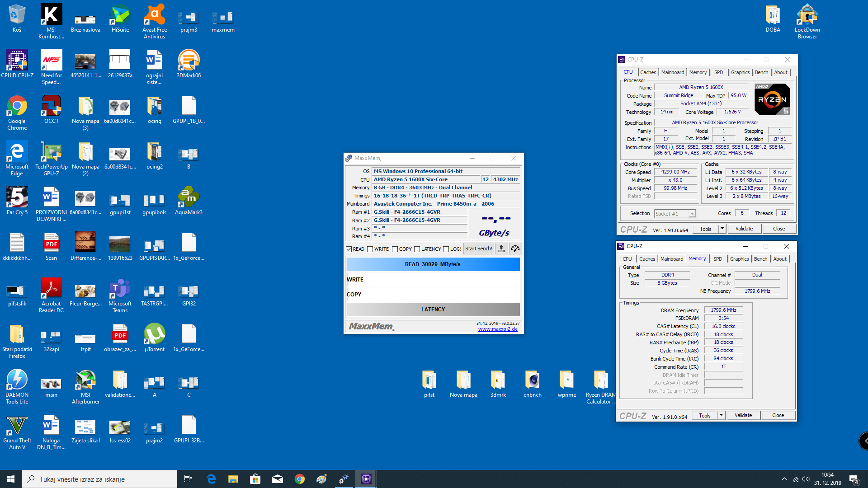
Task: Click the WRITE result bar in MaxxMem
Action: pyautogui.click(x=433, y=280)
